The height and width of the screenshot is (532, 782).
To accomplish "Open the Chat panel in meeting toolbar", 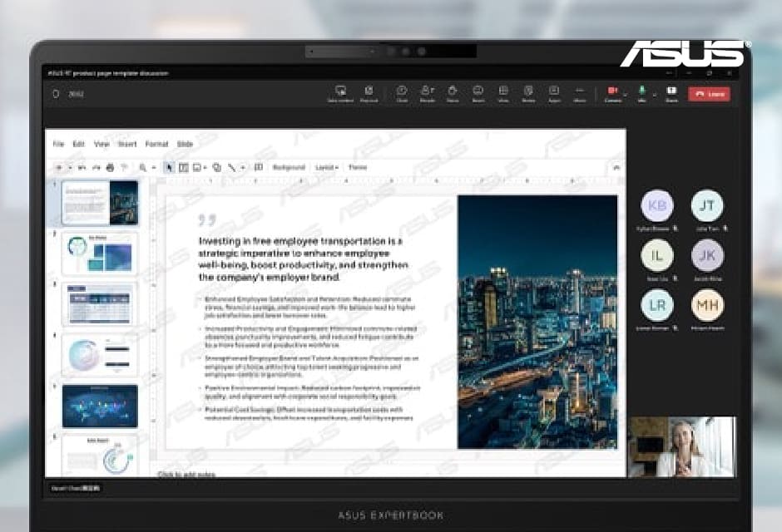I will click(x=402, y=92).
